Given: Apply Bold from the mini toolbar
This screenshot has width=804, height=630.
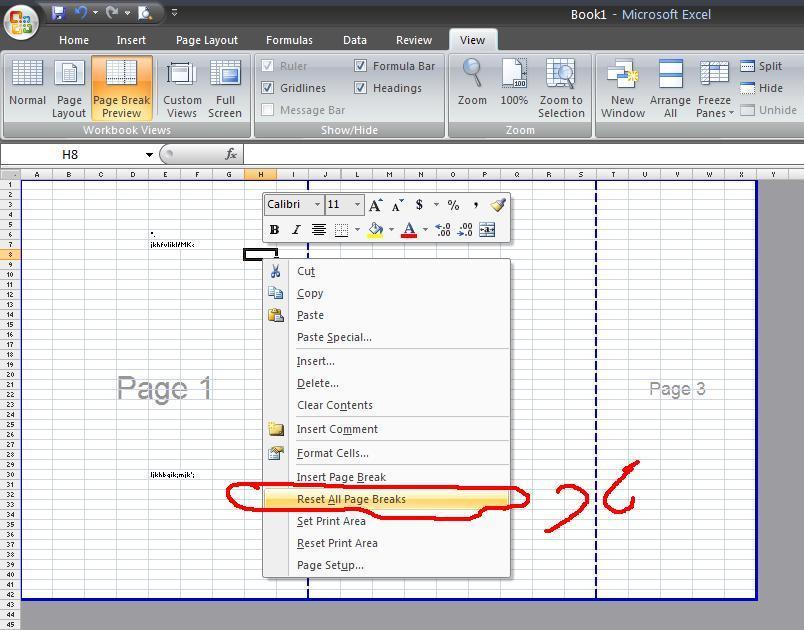Looking at the screenshot, I should (274, 230).
